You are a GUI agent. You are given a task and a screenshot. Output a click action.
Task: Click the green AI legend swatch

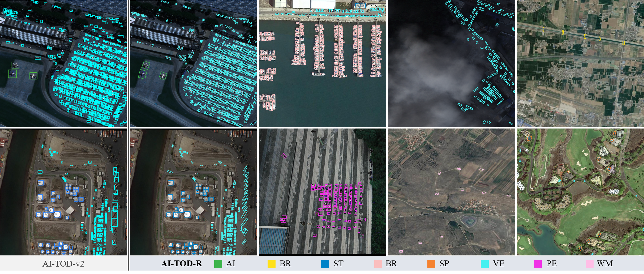pos(218,264)
